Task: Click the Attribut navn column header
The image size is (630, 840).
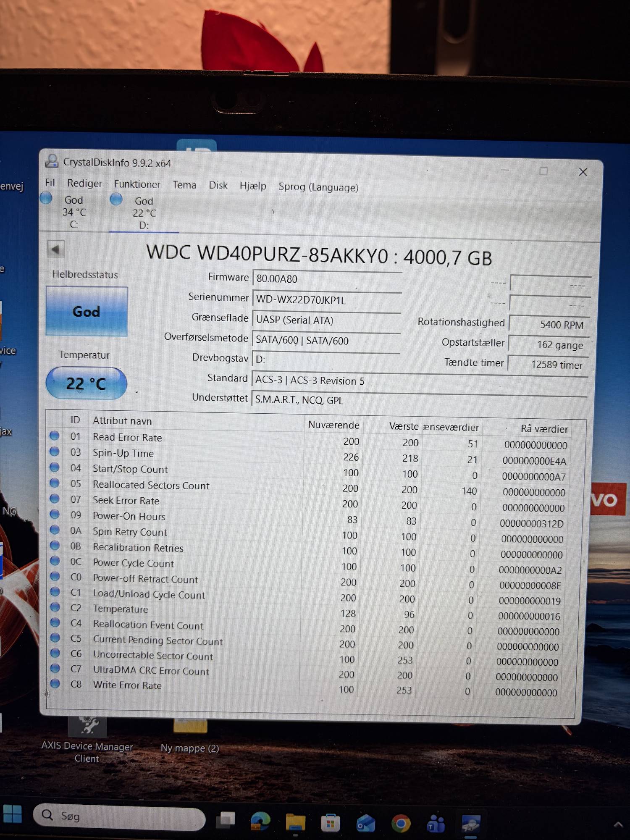Action: click(x=122, y=421)
